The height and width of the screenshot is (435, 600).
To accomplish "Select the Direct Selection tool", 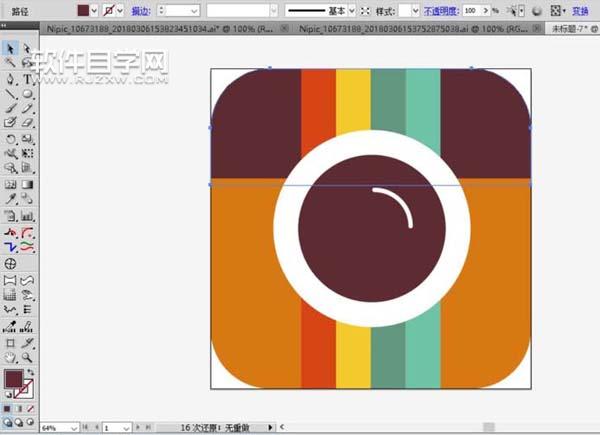I will [x=26, y=47].
